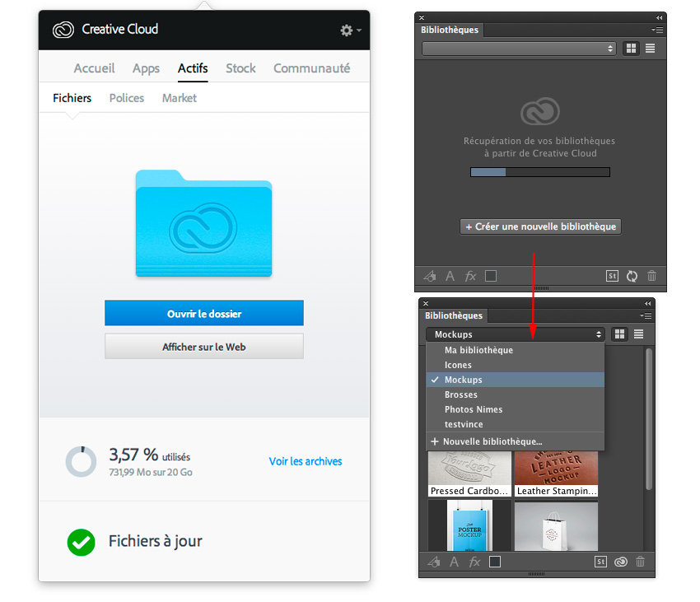
Task: Open the empty library dropdown in upper panel
Action: pyautogui.click(x=519, y=49)
